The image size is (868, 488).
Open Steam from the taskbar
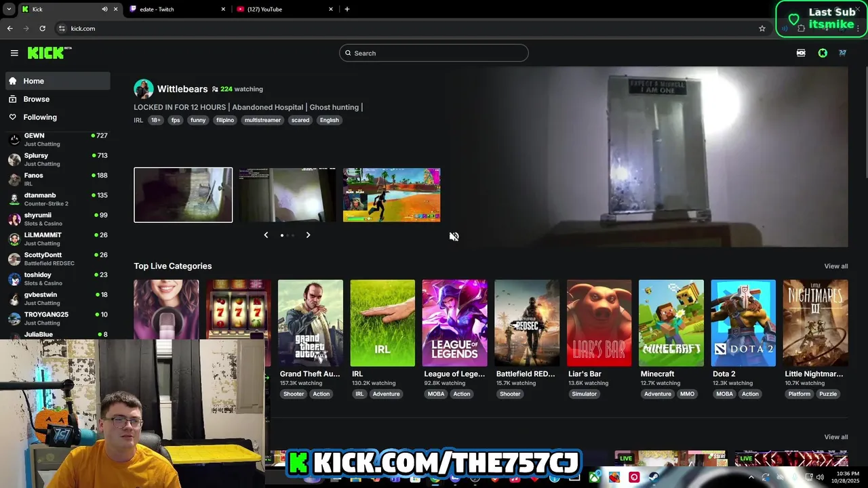(654, 477)
